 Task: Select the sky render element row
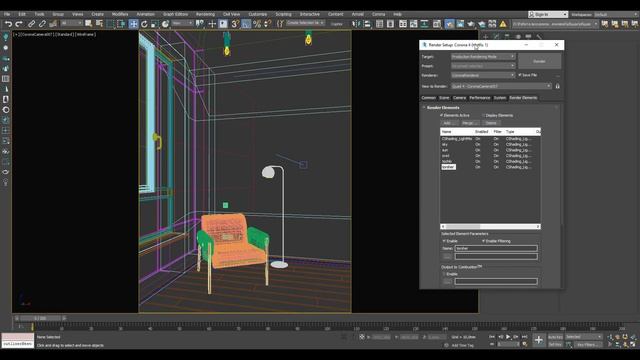point(490,144)
